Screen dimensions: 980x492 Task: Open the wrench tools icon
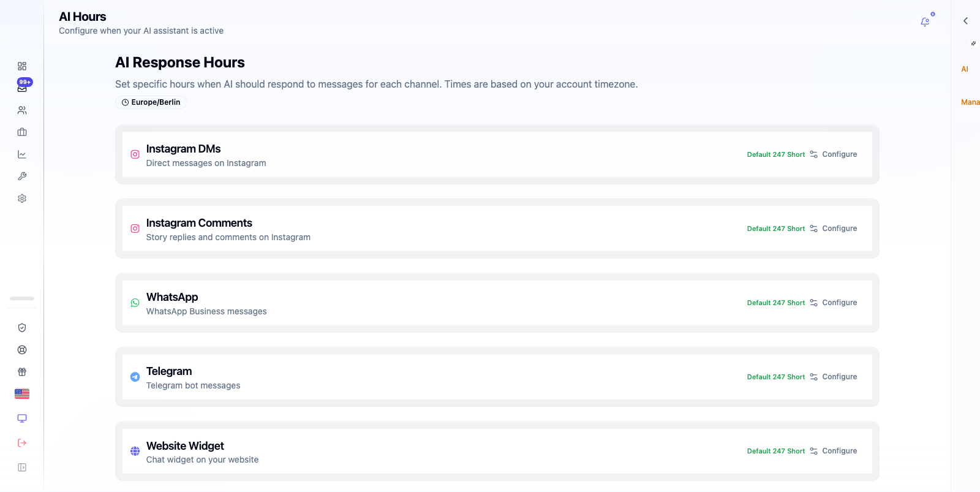(x=22, y=176)
